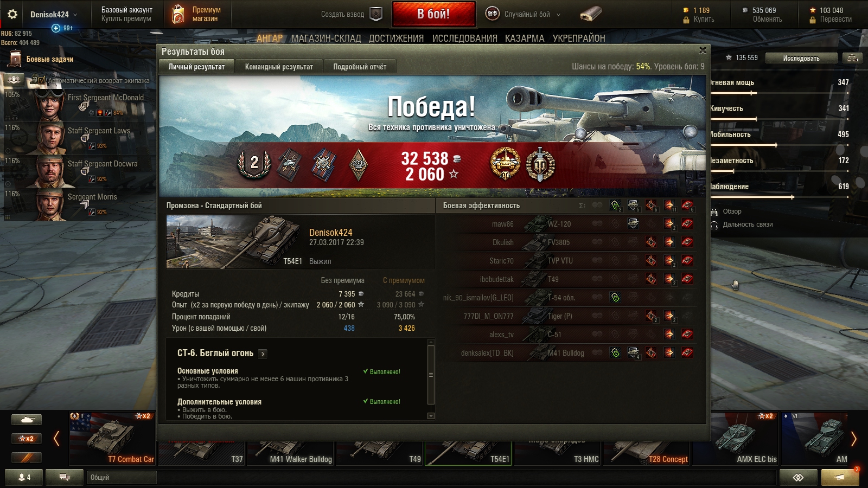This screenshot has width=868, height=488.
Task: Start the battle with В бой! button
Action: pyautogui.click(x=433, y=14)
